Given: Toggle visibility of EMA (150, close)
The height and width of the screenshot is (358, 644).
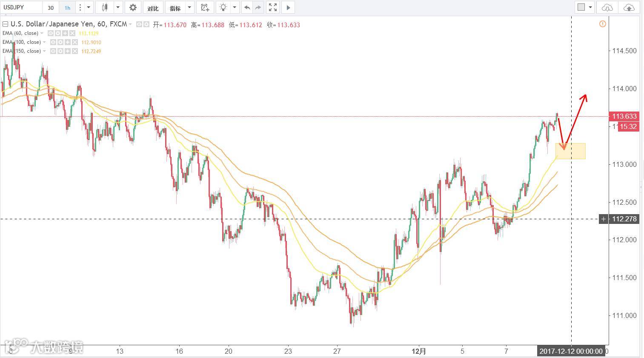Looking at the screenshot, I should (53, 51).
